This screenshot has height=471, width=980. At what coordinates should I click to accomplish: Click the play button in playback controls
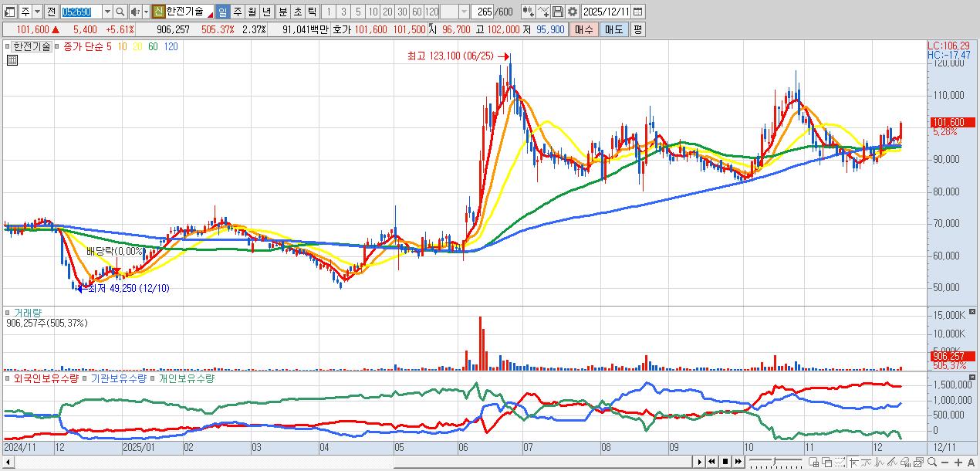tap(700, 462)
